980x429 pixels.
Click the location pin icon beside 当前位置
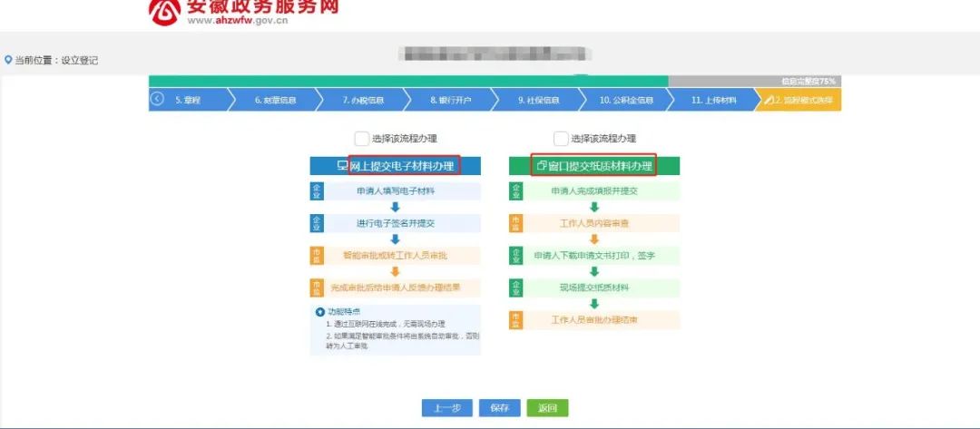[8, 60]
